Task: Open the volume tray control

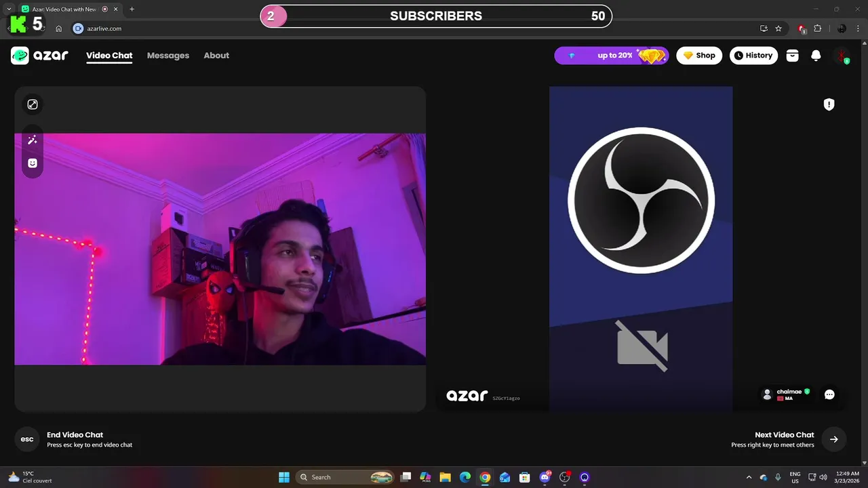Action: [x=823, y=477]
